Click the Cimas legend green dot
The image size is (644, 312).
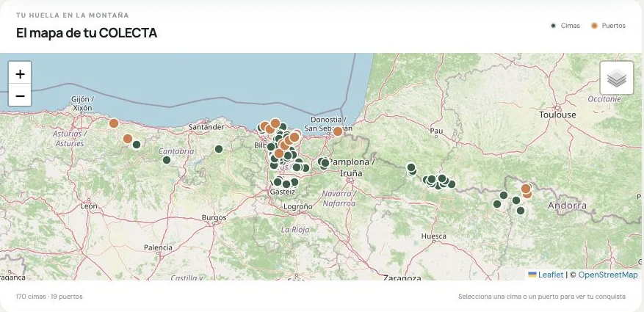[553, 26]
